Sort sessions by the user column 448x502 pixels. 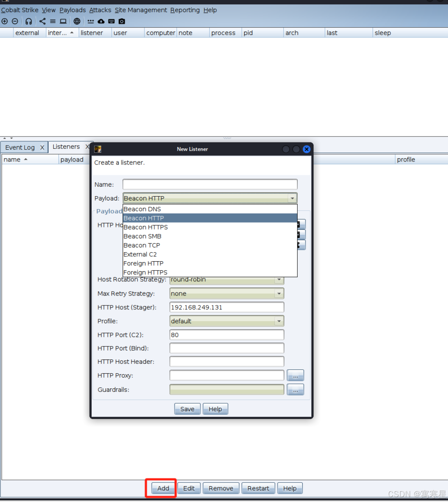click(x=128, y=33)
